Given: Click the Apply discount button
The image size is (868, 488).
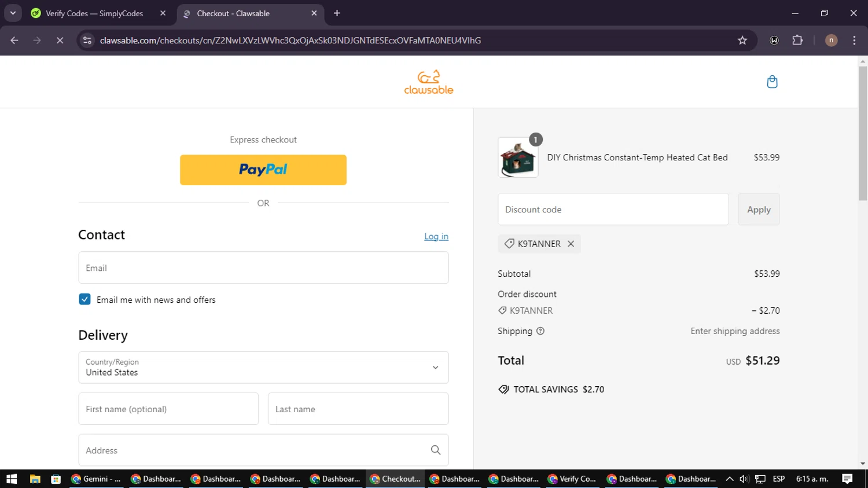Looking at the screenshot, I should pos(759,210).
